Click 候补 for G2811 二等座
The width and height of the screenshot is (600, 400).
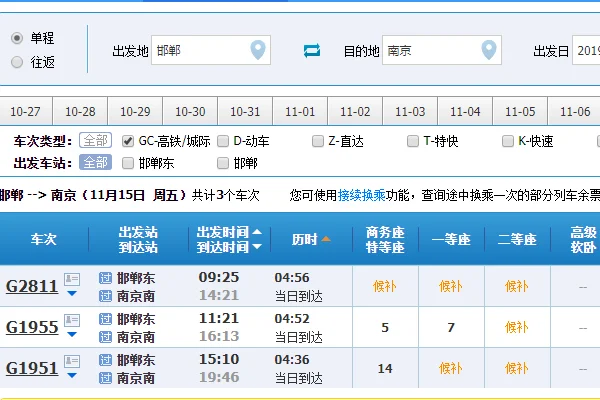click(517, 286)
